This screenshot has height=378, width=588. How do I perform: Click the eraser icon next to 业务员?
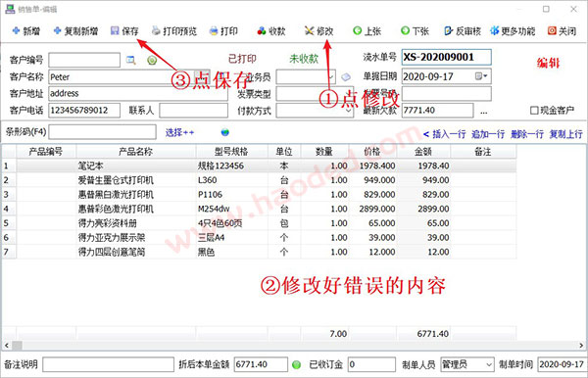(346, 76)
